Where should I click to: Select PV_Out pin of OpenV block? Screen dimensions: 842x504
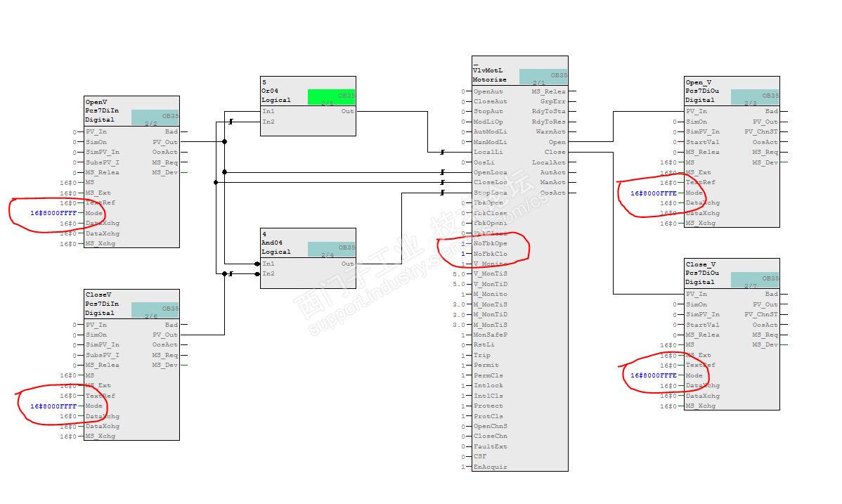click(x=165, y=143)
